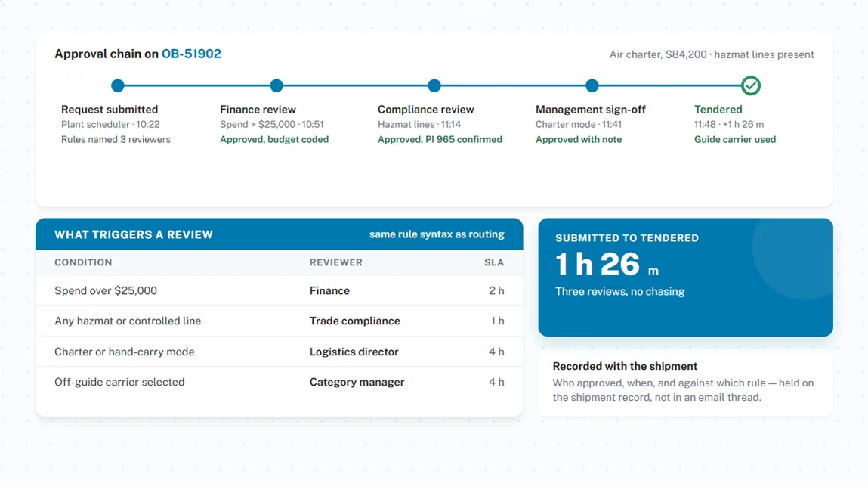Click the REVIEWER column header
Viewport: 868px width, 487px height.
[x=336, y=262]
